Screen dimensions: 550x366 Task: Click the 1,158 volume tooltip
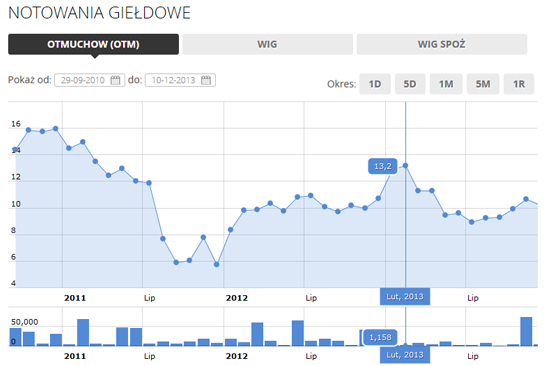tap(380, 337)
